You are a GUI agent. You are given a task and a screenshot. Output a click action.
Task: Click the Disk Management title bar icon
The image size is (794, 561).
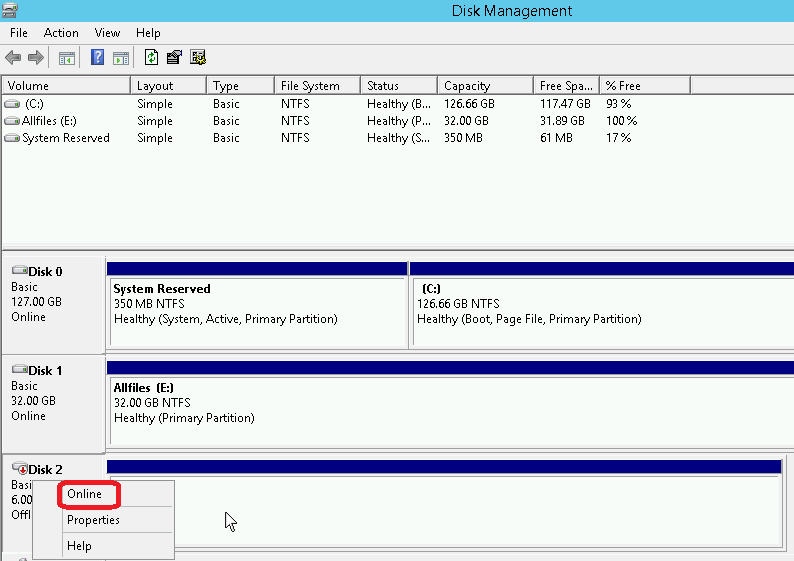click(10, 10)
